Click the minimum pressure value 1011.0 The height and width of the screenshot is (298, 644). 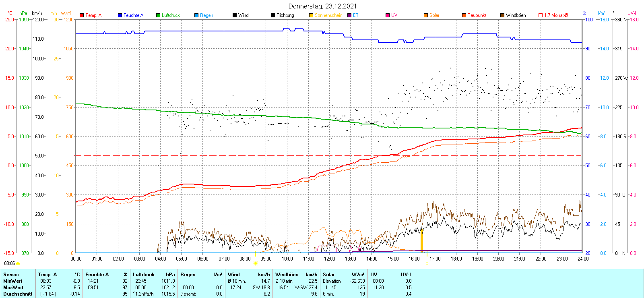pos(168,281)
